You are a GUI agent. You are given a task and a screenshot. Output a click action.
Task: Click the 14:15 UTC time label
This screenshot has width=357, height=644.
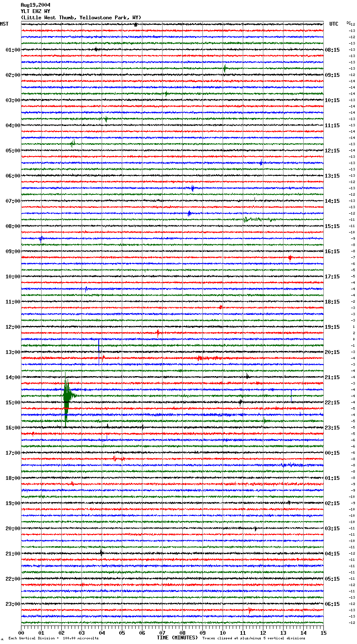click(332, 201)
